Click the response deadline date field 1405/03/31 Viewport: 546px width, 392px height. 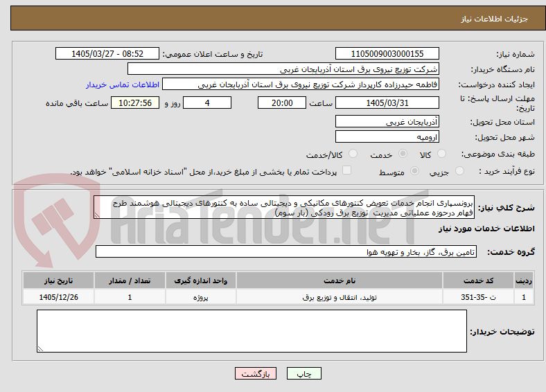click(387, 103)
